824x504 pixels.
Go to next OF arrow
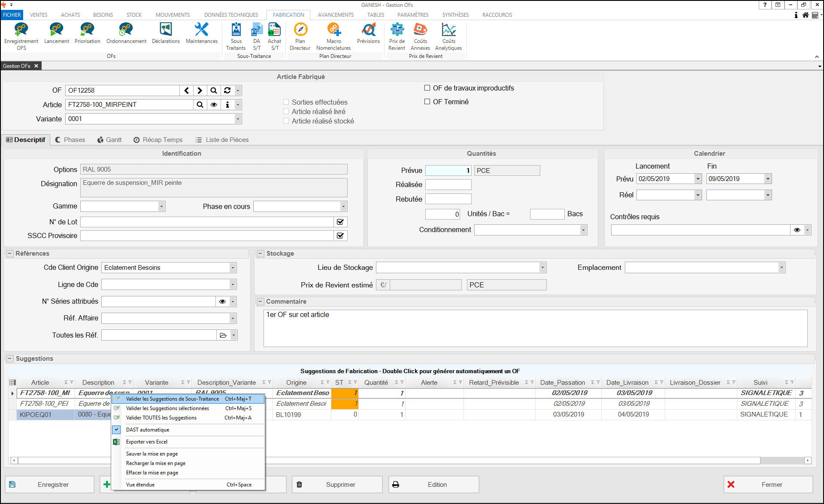pos(200,91)
